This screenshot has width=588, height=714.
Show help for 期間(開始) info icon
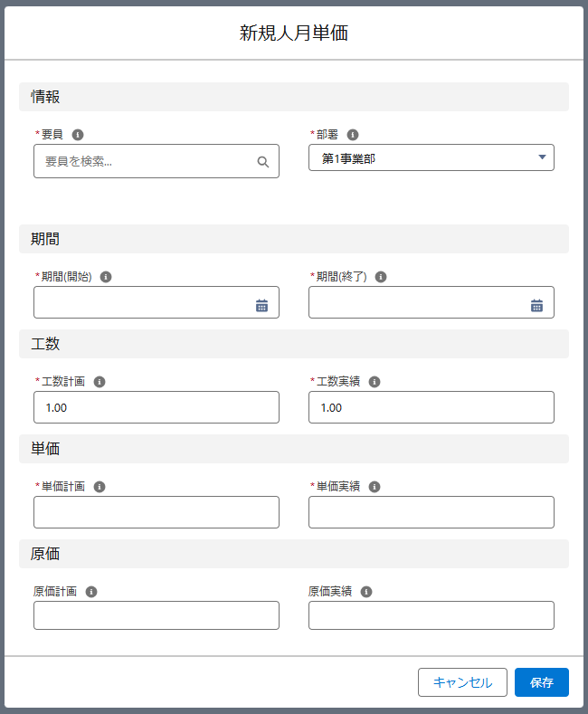[x=106, y=277]
